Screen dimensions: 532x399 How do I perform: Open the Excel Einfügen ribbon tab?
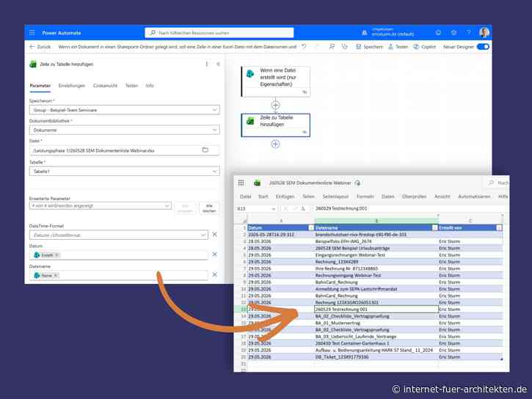[x=285, y=197]
